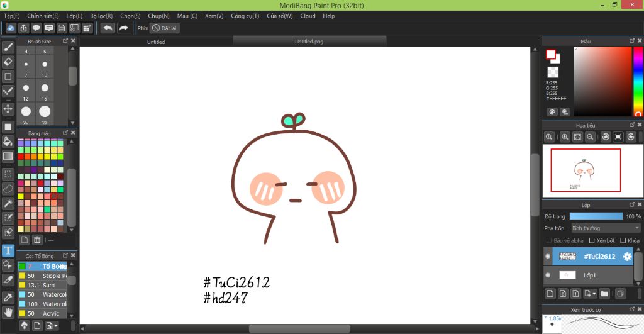Click the rainbow hue strip
This screenshot has width=644, height=334.
(638, 81)
